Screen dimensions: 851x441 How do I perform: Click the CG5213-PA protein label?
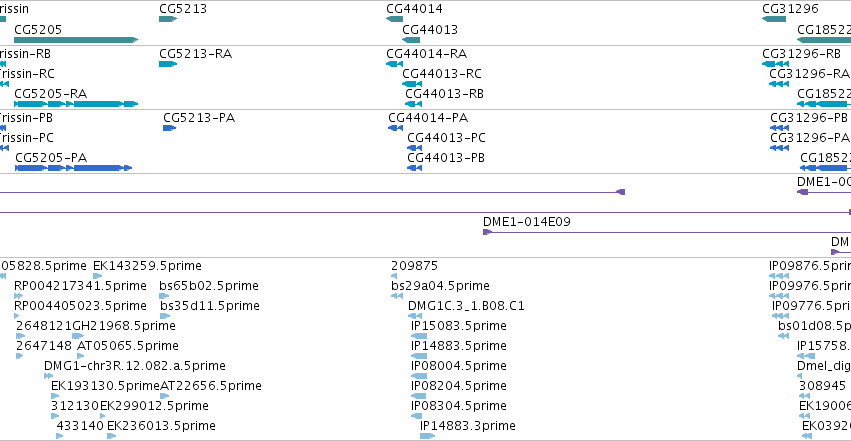coord(199,118)
